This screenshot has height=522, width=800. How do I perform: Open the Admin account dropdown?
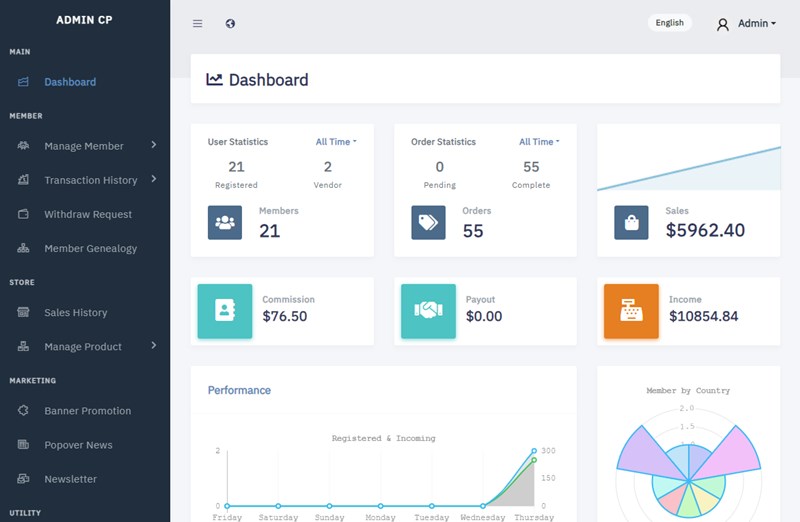757,23
